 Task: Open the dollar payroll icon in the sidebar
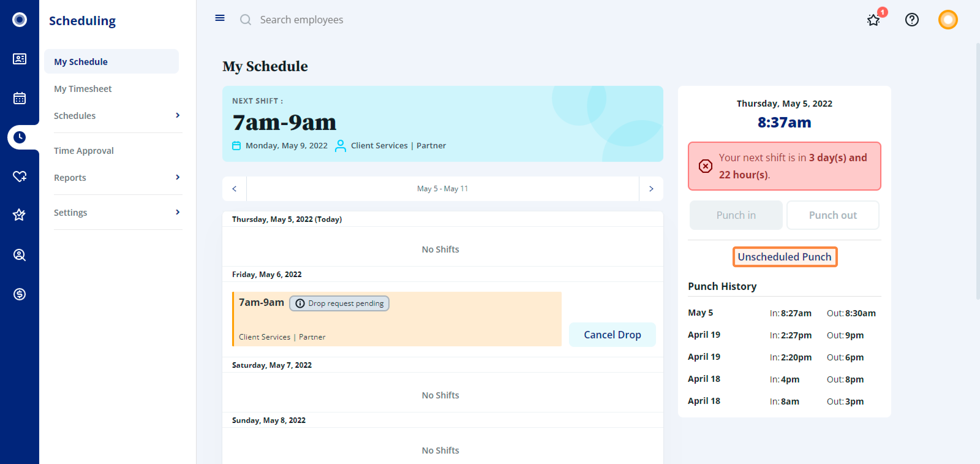[19, 294]
